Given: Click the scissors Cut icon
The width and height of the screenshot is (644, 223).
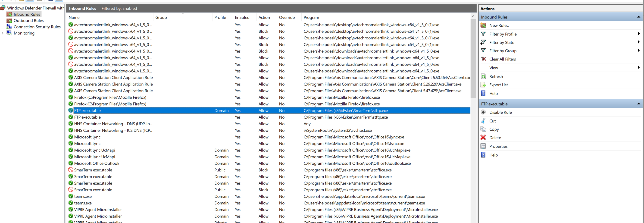Looking at the screenshot, I should click(483, 121).
